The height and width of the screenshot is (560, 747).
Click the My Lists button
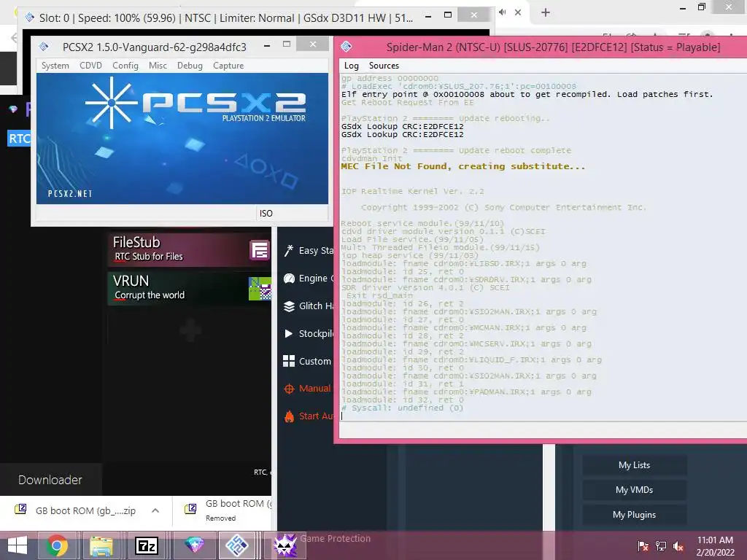(x=634, y=464)
